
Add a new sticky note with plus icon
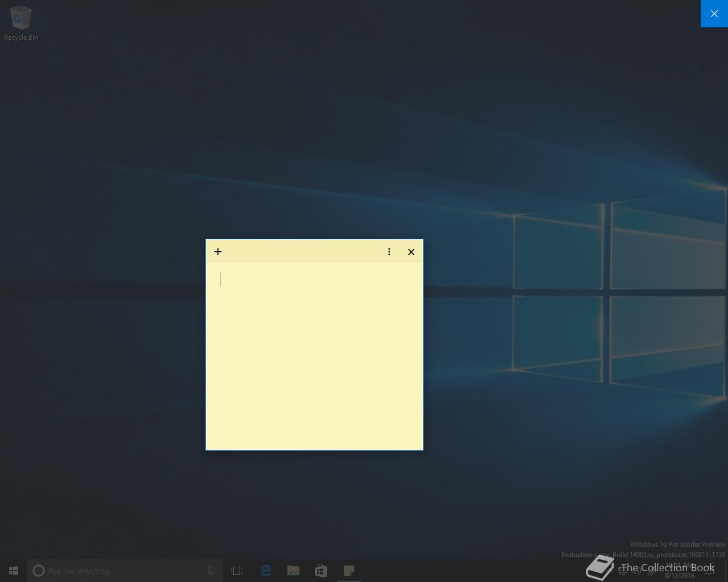(x=218, y=252)
